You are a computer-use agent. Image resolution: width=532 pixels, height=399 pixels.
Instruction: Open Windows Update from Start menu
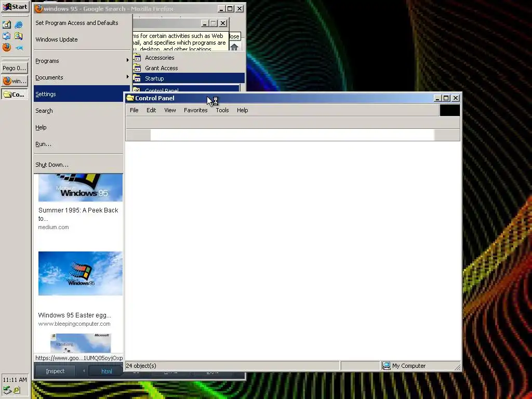pos(82,39)
